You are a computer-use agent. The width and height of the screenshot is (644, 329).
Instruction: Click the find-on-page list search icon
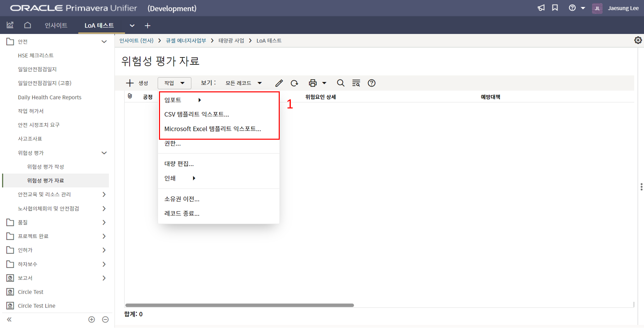(x=356, y=83)
